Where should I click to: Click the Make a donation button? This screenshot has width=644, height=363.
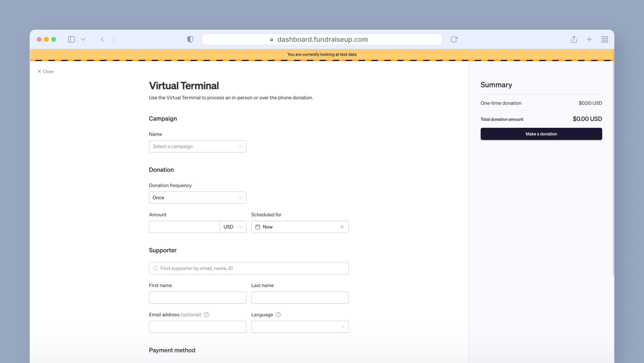click(x=541, y=134)
